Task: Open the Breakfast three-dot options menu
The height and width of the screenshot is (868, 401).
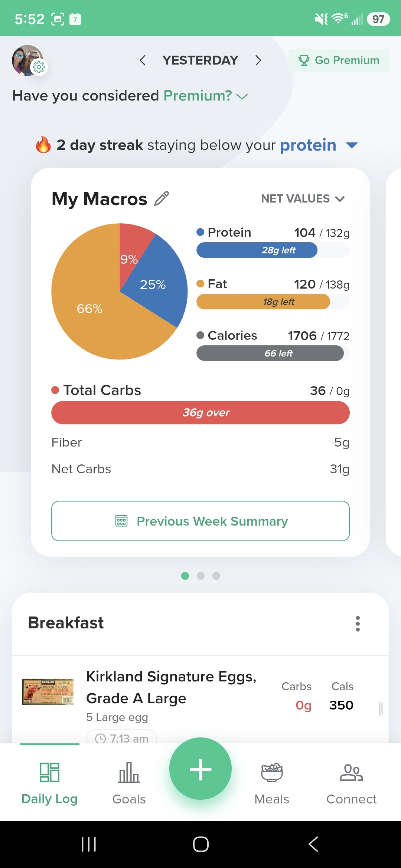Action: pyautogui.click(x=358, y=624)
